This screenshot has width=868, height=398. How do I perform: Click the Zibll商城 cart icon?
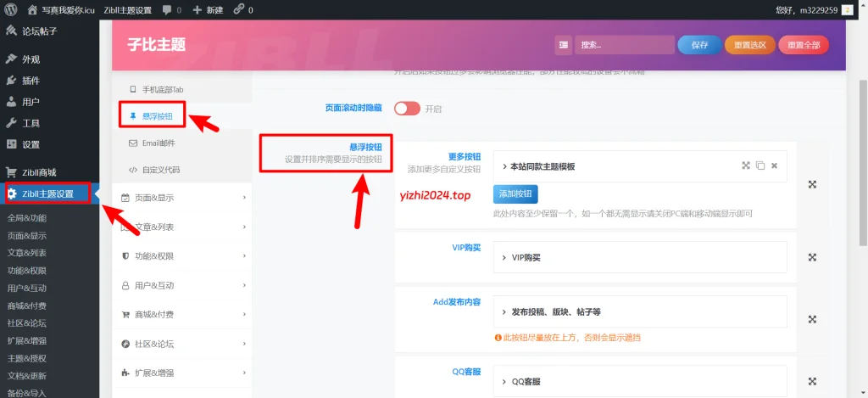(x=11, y=172)
